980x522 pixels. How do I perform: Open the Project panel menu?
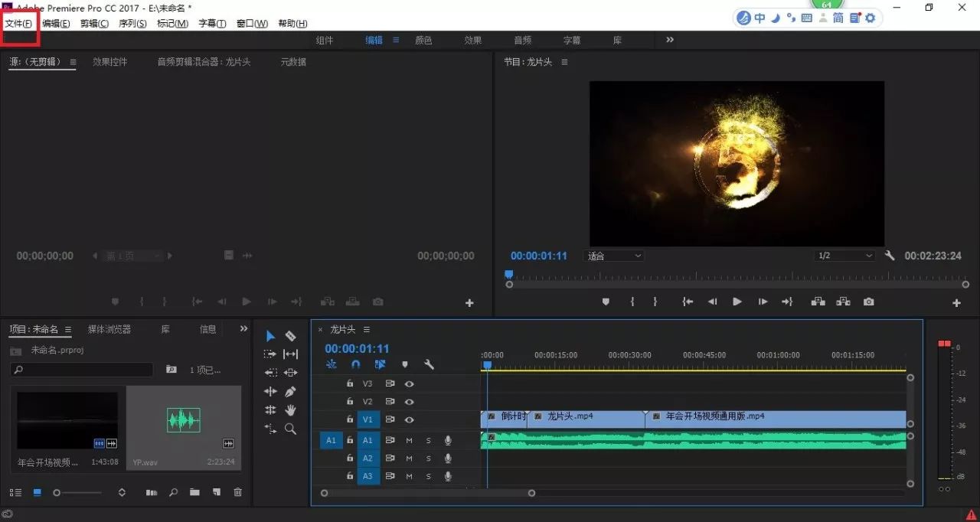point(67,330)
